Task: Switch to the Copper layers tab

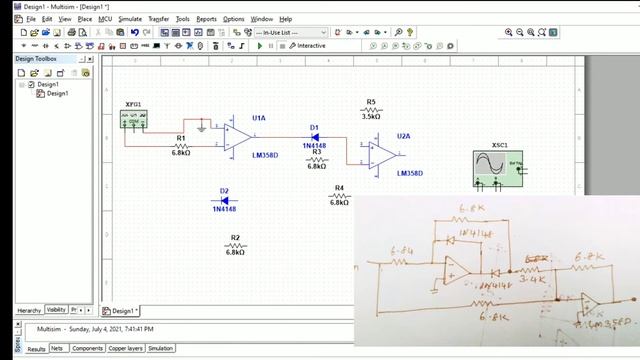Action: pos(125,348)
